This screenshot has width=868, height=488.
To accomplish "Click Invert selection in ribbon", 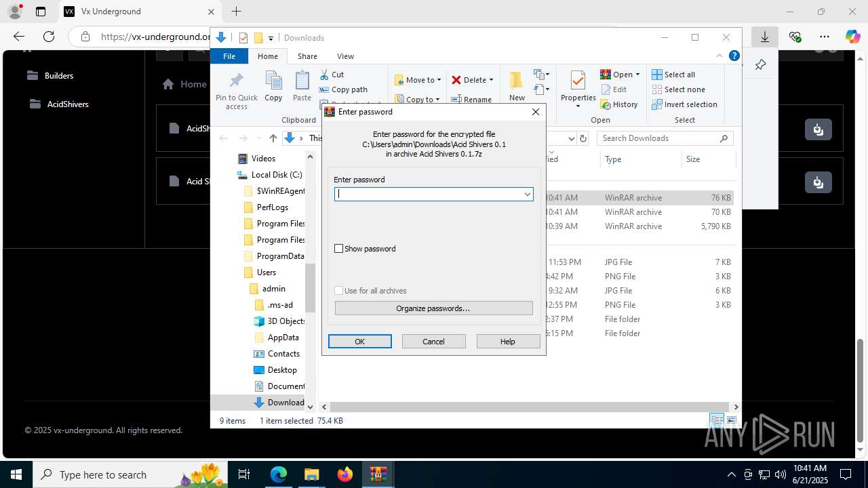I will pyautogui.click(x=684, y=104).
